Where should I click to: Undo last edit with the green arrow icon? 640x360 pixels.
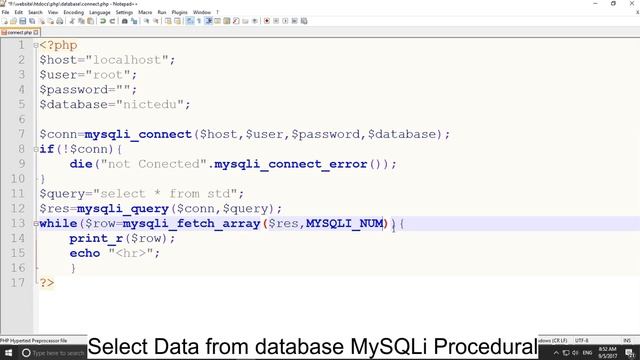(103, 21)
